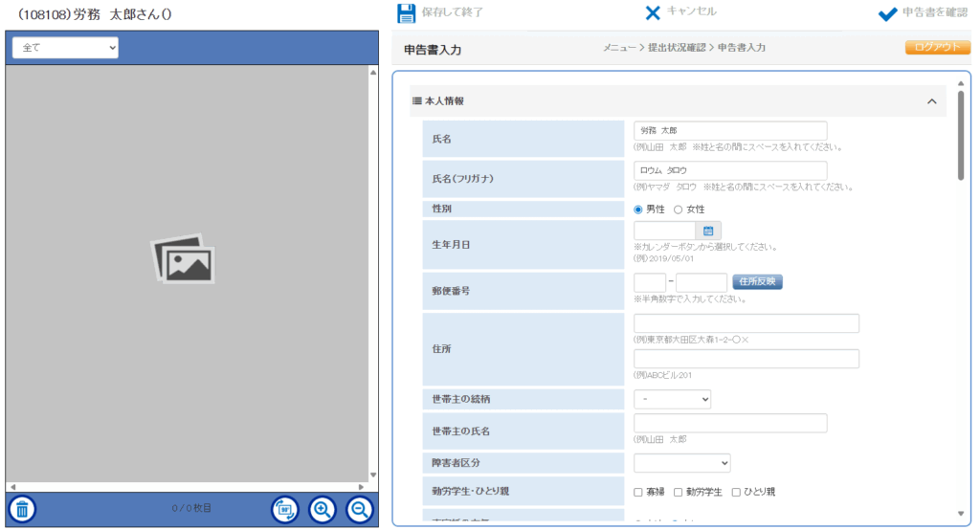Zoom out on the image viewer
Viewport: 980px width, 530px height.
pyautogui.click(x=360, y=509)
